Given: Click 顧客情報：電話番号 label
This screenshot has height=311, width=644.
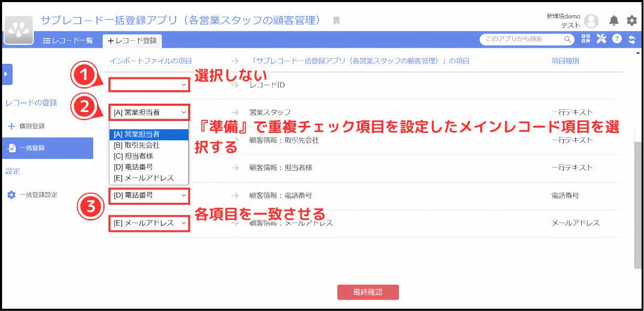Looking at the screenshot, I should [x=281, y=195].
